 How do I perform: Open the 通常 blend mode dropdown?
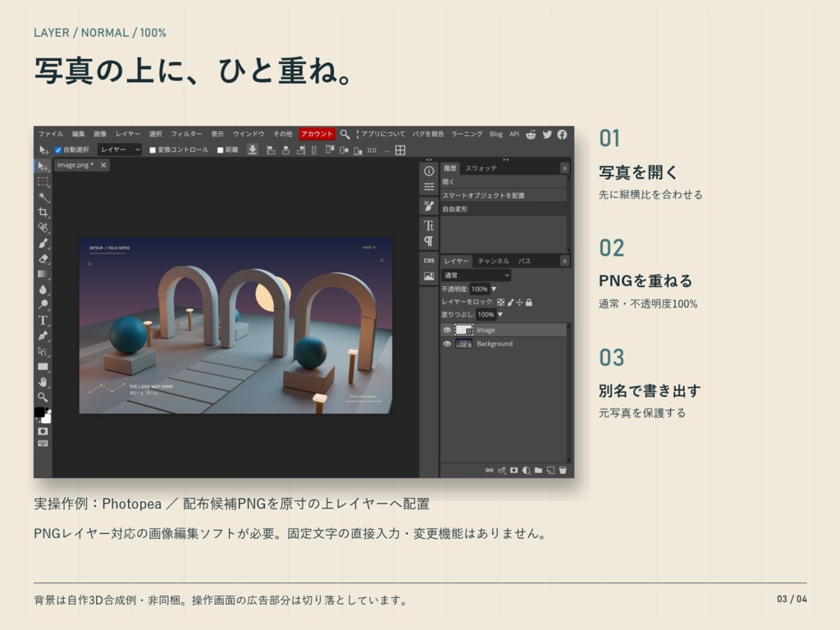coord(477,276)
